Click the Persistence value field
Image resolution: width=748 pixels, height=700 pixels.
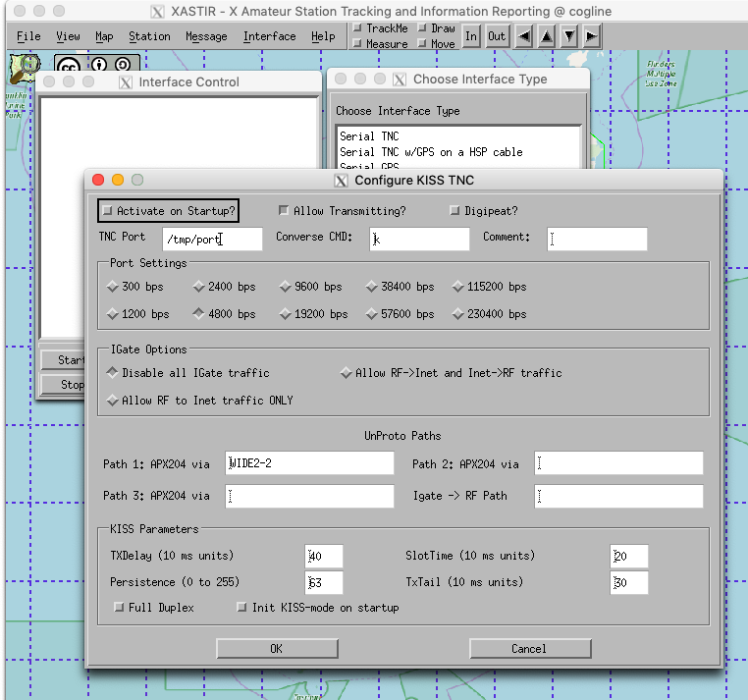pos(323,582)
